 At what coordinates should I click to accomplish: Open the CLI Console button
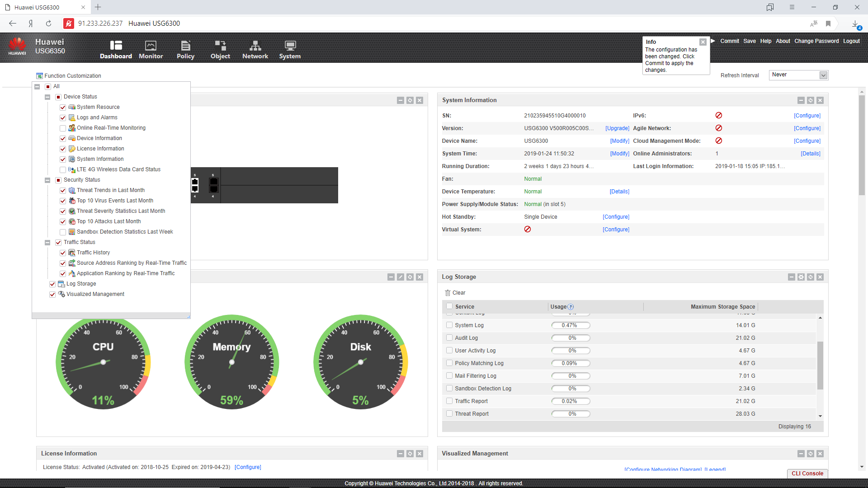(x=807, y=474)
